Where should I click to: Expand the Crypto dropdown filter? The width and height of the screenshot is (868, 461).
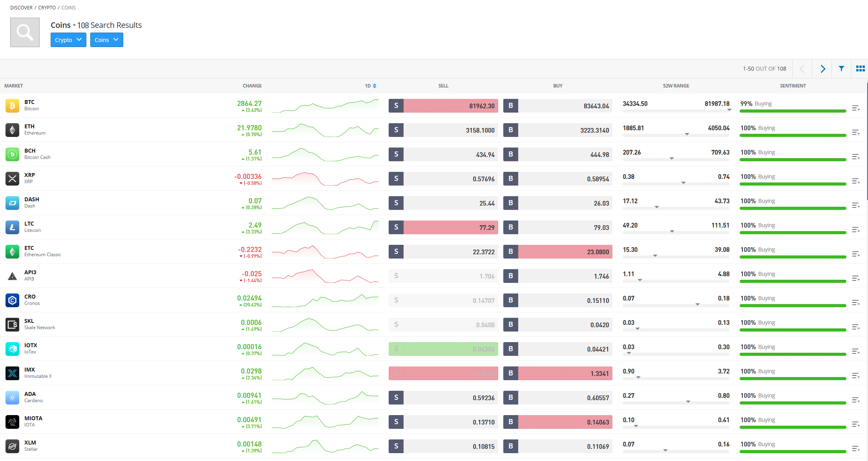point(68,40)
